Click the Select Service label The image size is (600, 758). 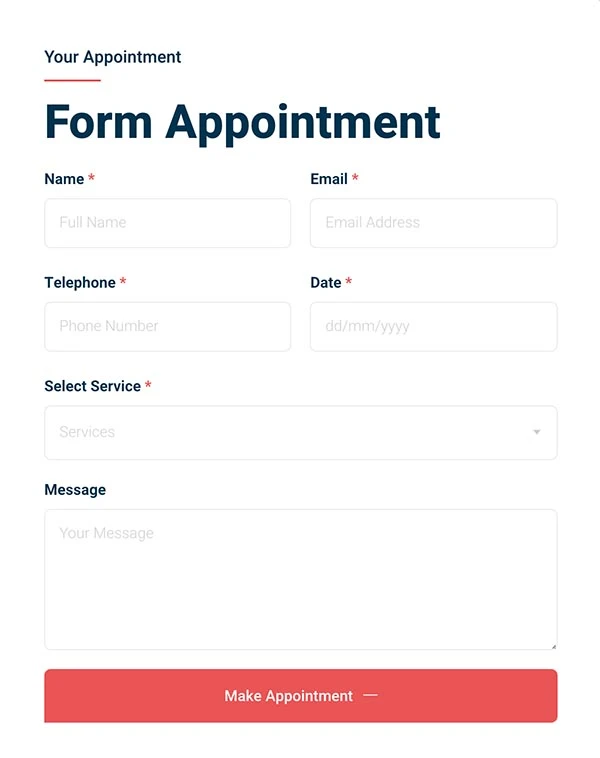93,386
